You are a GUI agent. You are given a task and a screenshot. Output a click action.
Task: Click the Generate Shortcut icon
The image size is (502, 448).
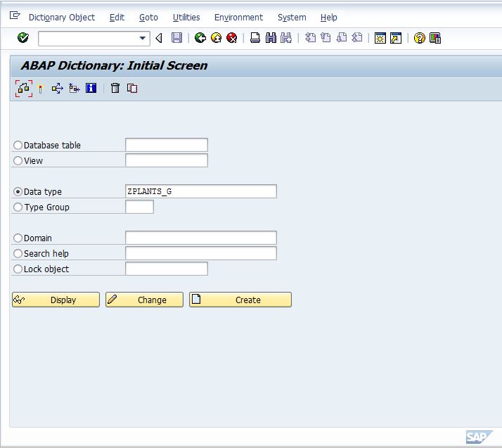click(x=396, y=38)
